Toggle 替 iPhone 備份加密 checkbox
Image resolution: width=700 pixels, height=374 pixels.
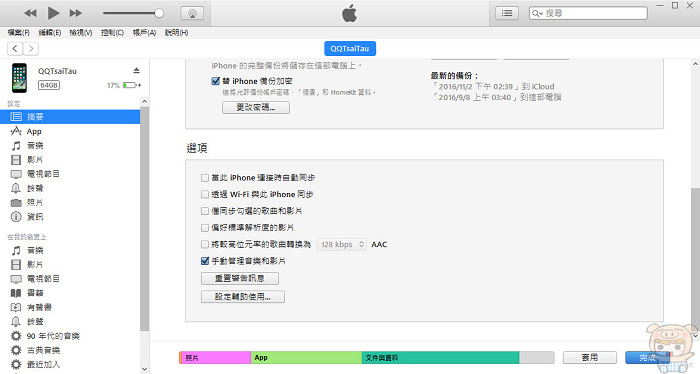coord(216,81)
